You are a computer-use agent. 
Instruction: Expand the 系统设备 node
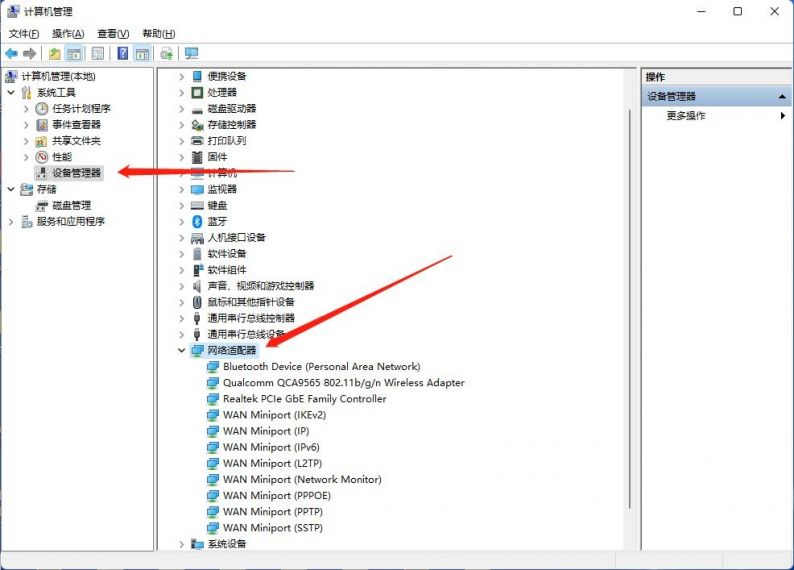coord(181,544)
